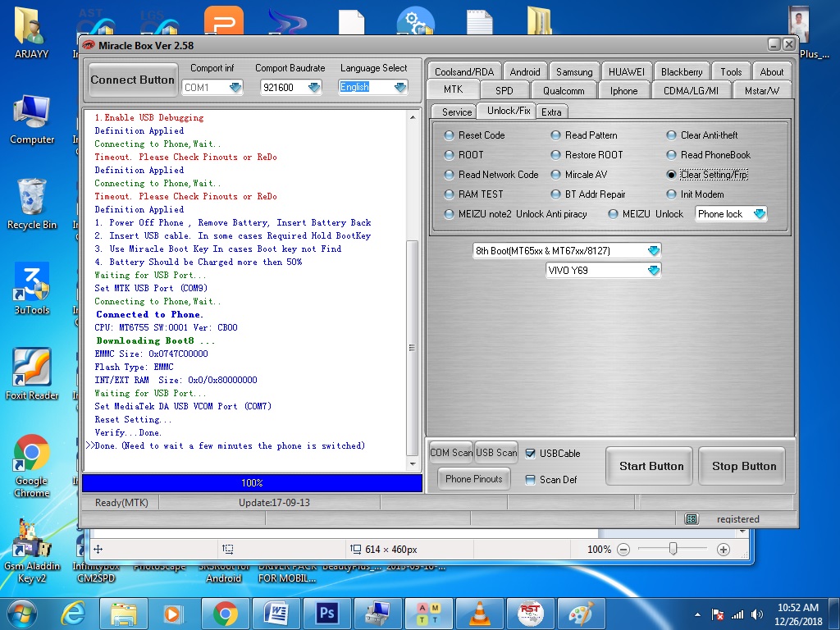
Task: Select the Init Modem radio option
Action: tap(671, 194)
